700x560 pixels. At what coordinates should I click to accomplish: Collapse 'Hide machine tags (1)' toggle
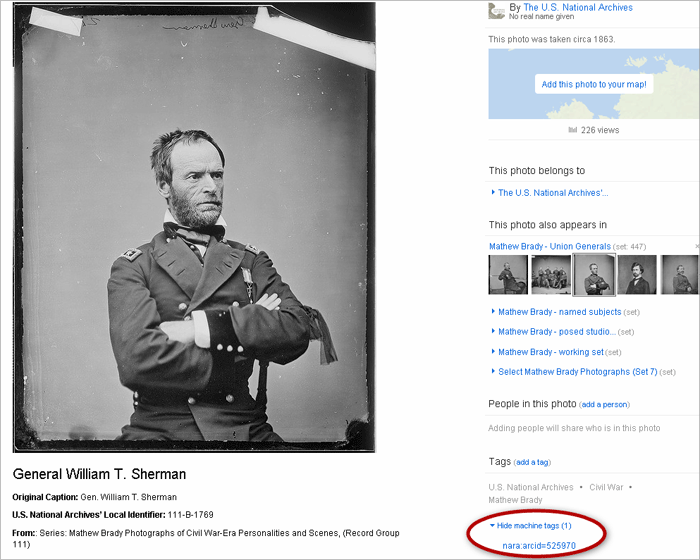534,526
